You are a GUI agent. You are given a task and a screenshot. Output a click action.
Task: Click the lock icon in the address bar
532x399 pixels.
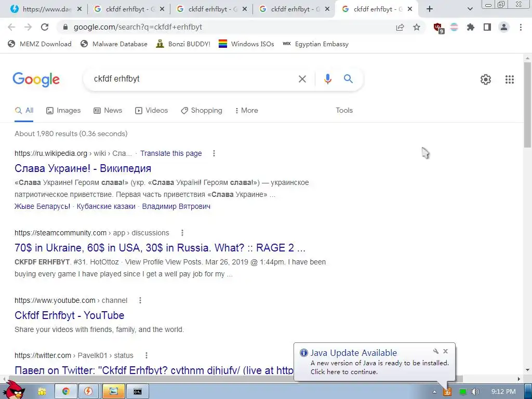[x=65, y=27]
